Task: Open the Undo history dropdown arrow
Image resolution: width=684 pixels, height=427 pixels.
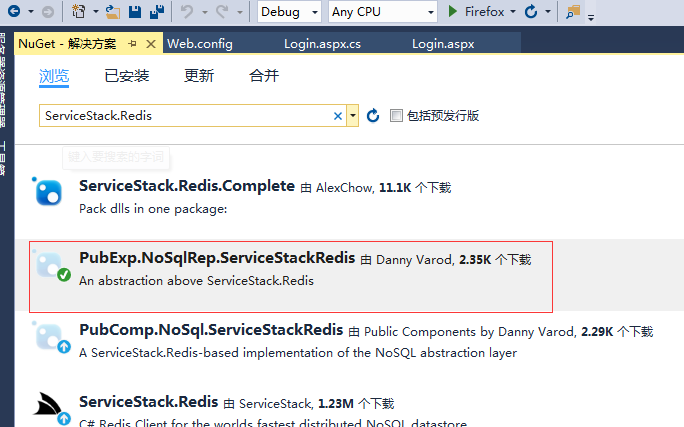Action: tap(204, 12)
